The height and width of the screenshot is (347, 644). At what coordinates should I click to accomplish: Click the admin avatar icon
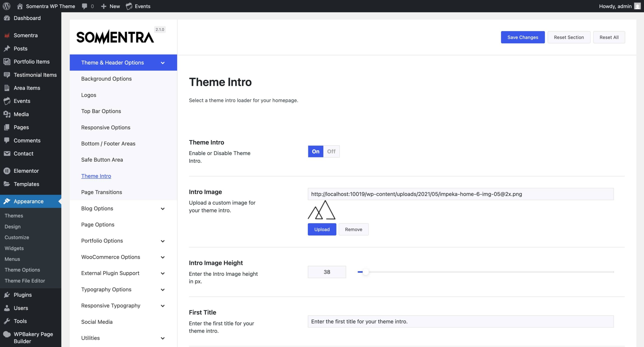[637, 6]
